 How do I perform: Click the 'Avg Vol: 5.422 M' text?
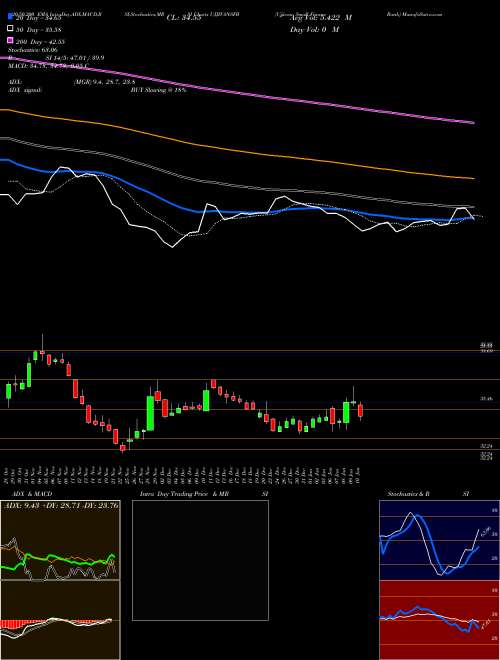click(x=321, y=18)
